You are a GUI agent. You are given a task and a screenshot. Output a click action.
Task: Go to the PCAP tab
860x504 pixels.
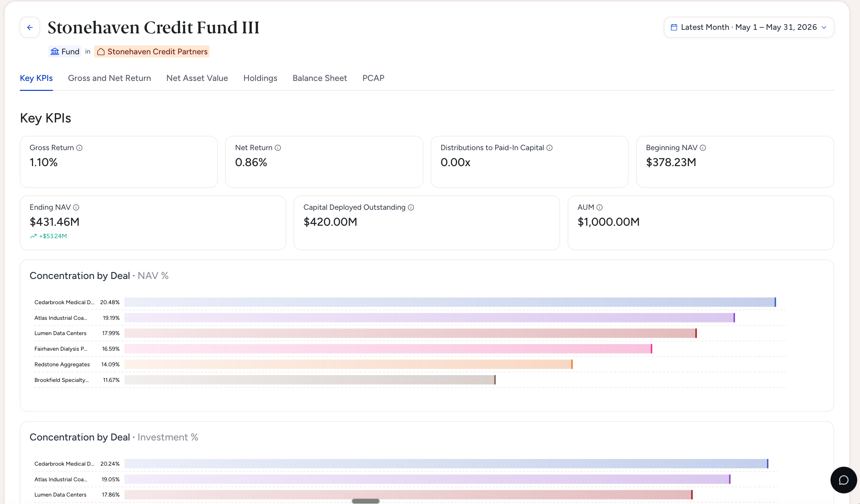[373, 78]
